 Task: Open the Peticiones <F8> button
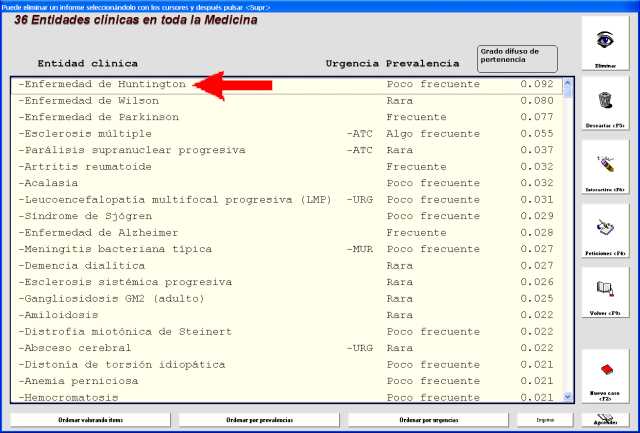605,231
